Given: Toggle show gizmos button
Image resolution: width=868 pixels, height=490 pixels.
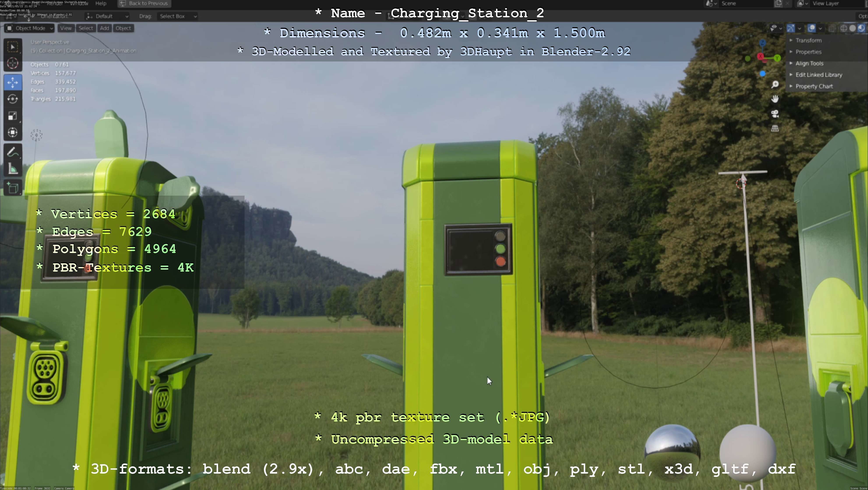Looking at the screenshot, I should [791, 28].
